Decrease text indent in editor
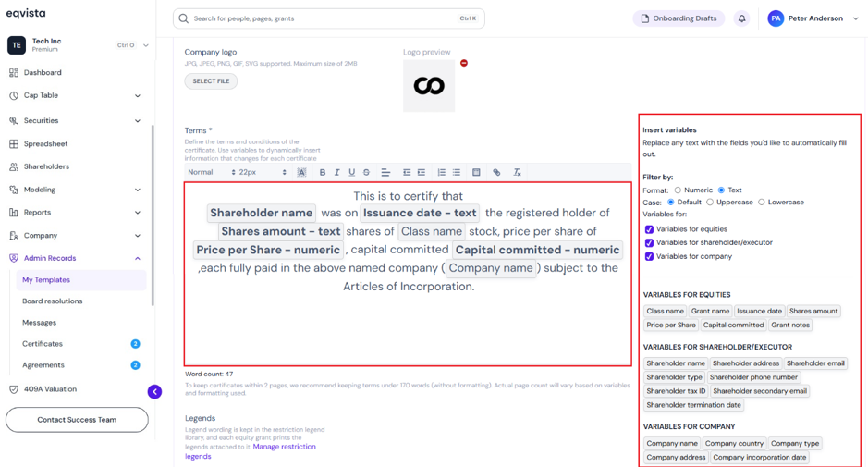 [407, 172]
